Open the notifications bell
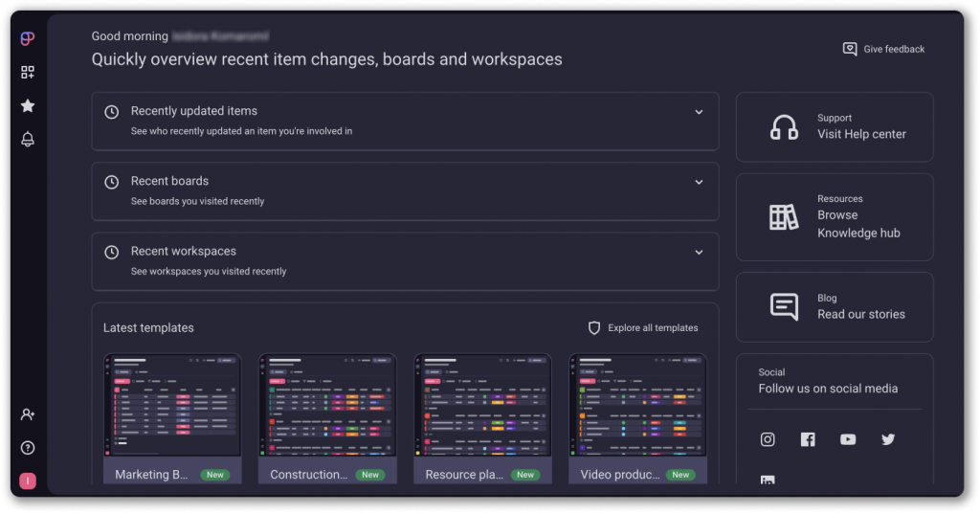The height and width of the screenshot is (513, 980). coord(28,140)
